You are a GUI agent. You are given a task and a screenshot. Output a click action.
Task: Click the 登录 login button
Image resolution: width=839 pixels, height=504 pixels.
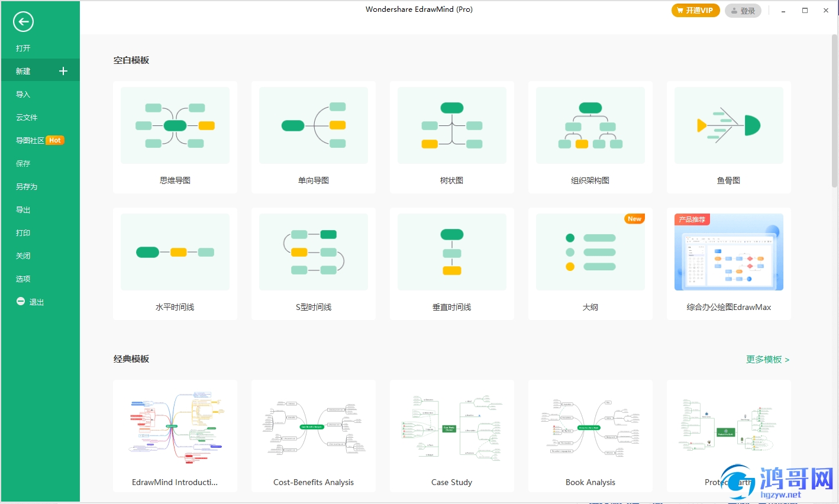click(743, 11)
